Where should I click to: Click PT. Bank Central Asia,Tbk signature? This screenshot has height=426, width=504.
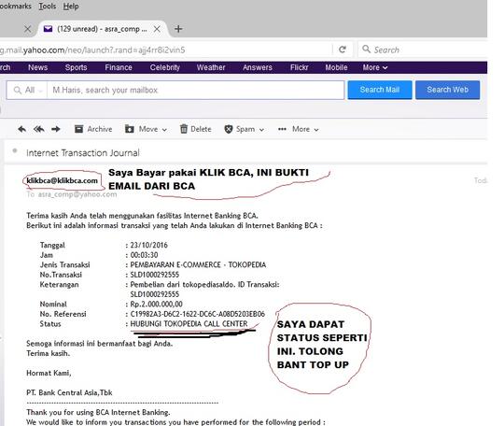69,393
